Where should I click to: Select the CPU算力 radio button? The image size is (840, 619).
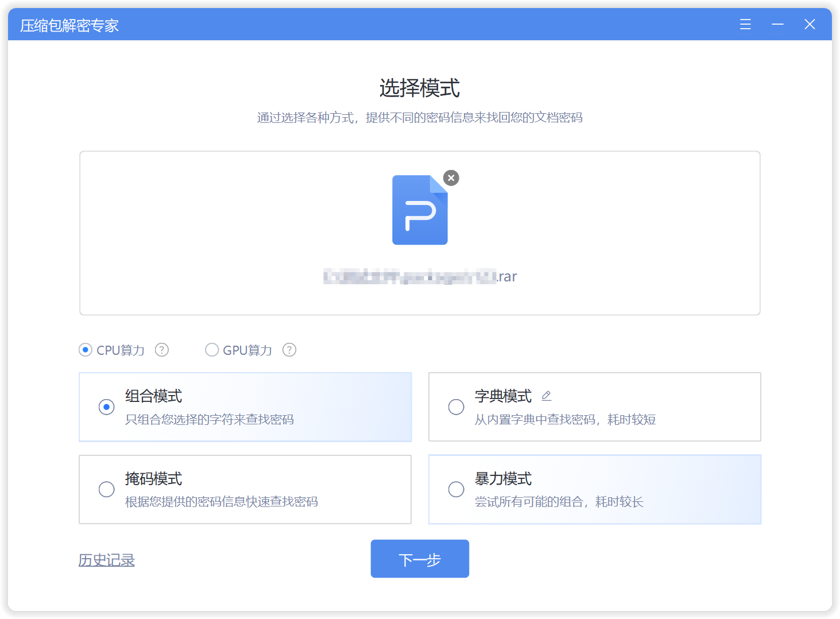point(86,350)
